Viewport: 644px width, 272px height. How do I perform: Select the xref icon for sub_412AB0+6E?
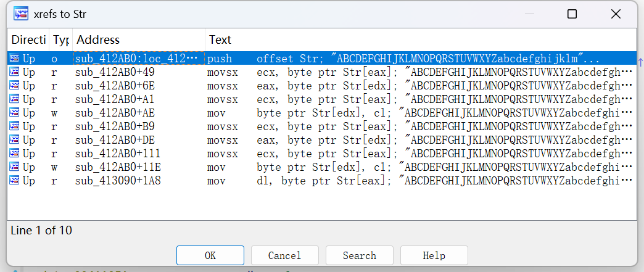15,86
